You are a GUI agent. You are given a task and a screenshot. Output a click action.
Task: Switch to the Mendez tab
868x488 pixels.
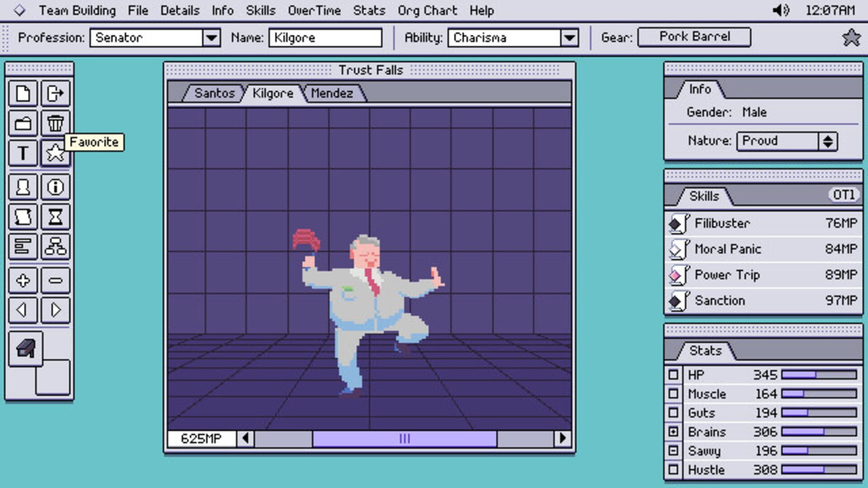point(331,93)
